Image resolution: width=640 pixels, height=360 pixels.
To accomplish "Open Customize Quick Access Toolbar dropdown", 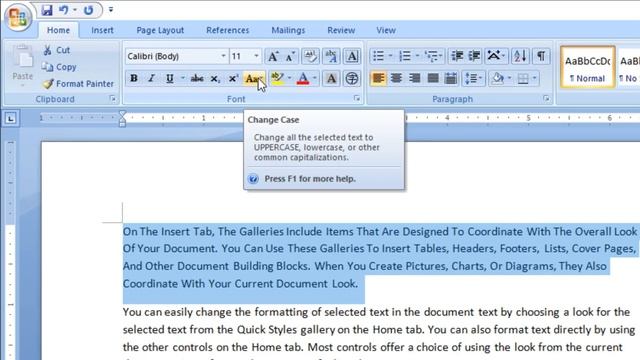I will pyautogui.click(x=111, y=10).
